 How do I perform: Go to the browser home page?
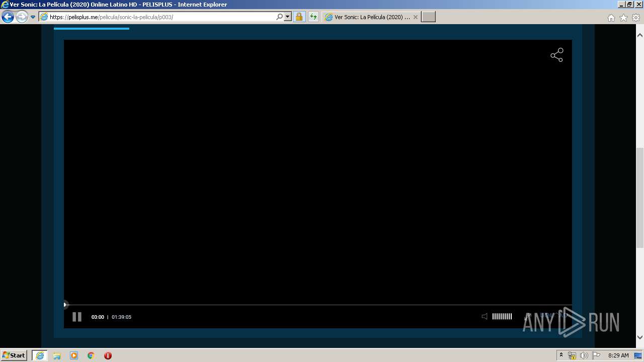tap(611, 18)
